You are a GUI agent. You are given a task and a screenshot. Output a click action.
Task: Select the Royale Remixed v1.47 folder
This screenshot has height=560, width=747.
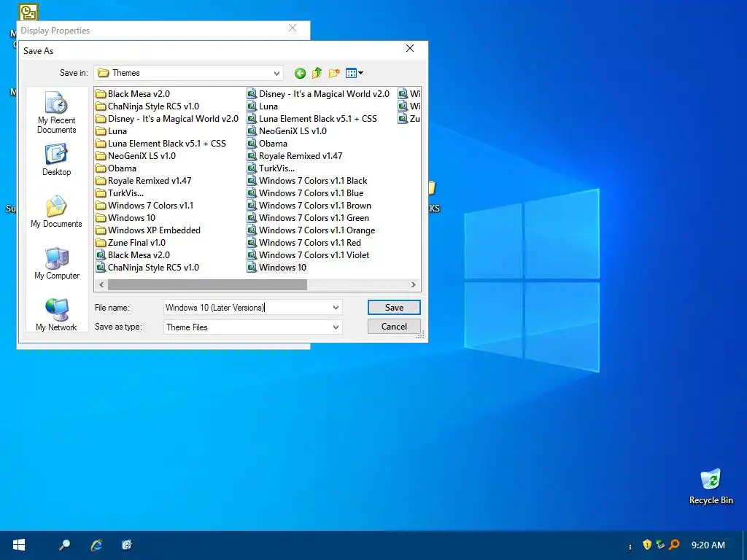pyautogui.click(x=144, y=181)
